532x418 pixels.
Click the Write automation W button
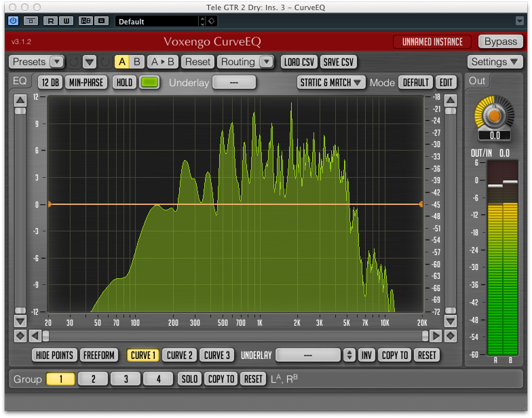click(x=66, y=21)
